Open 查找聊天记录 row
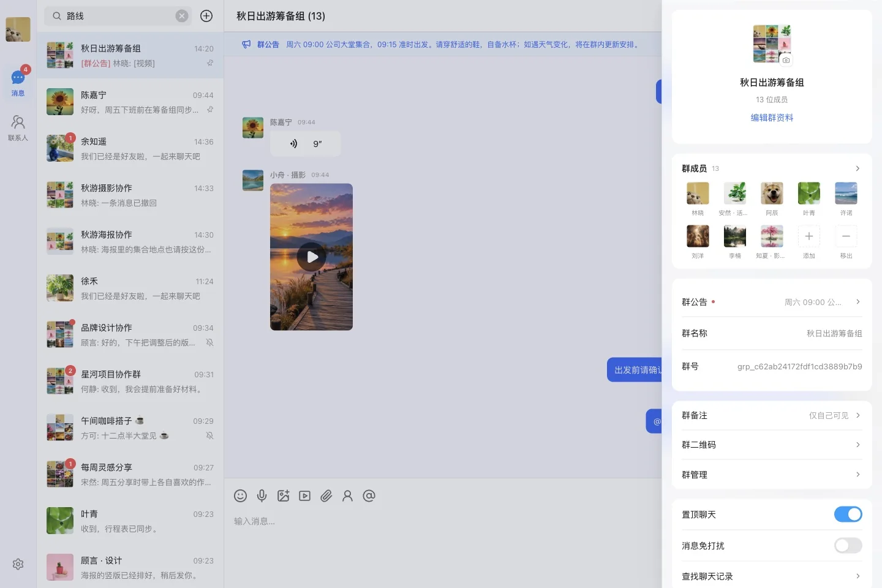The image size is (882, 588). pos(772,576)
